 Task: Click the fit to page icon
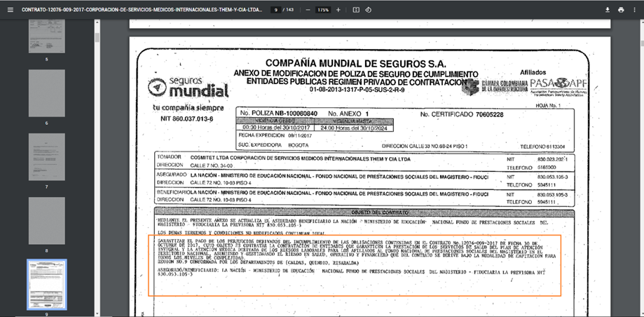tap(356, 10)
